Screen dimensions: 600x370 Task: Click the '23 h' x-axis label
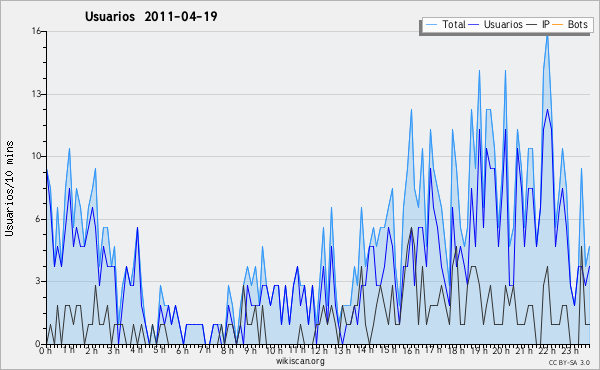(570, 350)
